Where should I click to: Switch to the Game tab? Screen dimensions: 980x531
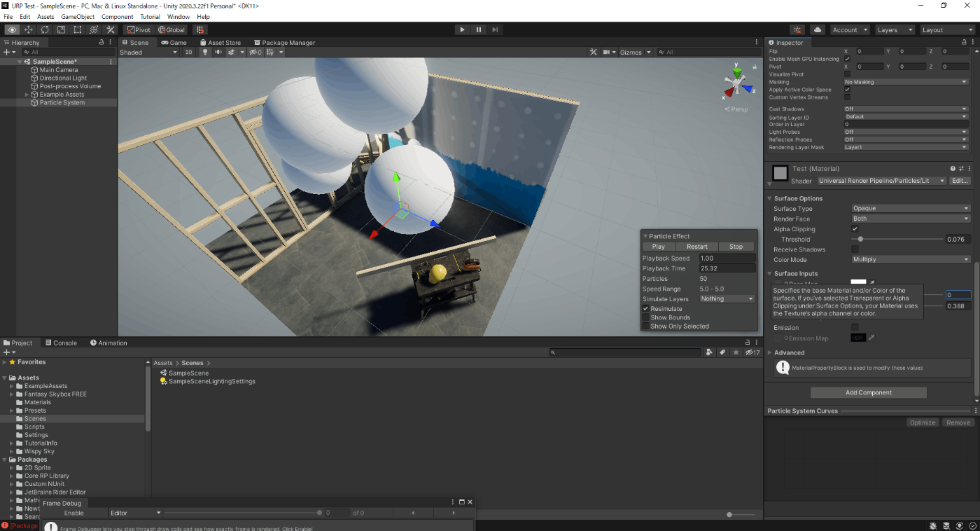174,43
